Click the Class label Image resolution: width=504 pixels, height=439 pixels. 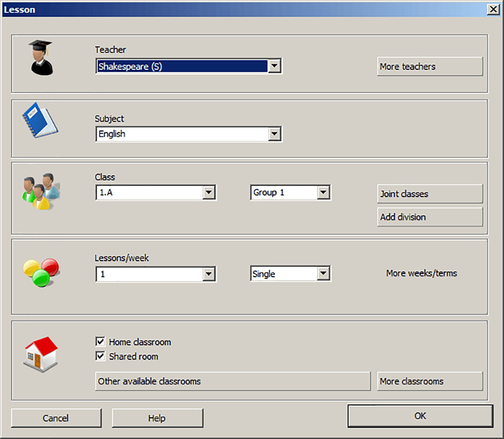point(105,177)
